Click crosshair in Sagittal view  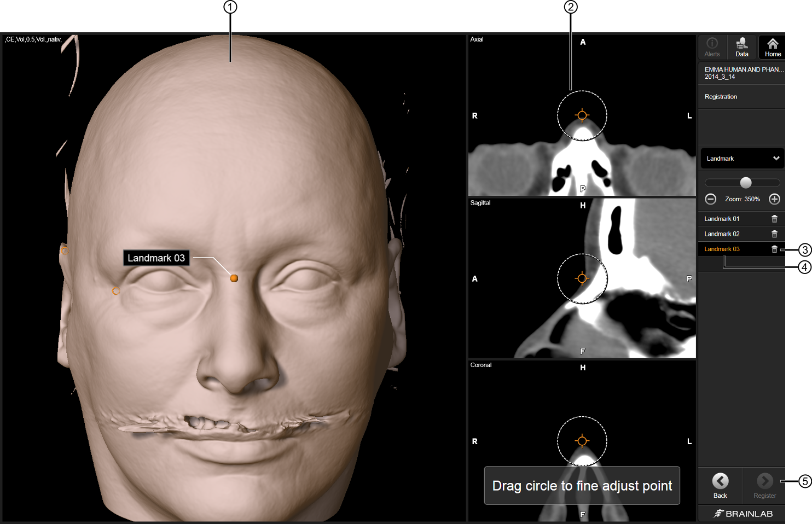[582, 278]
